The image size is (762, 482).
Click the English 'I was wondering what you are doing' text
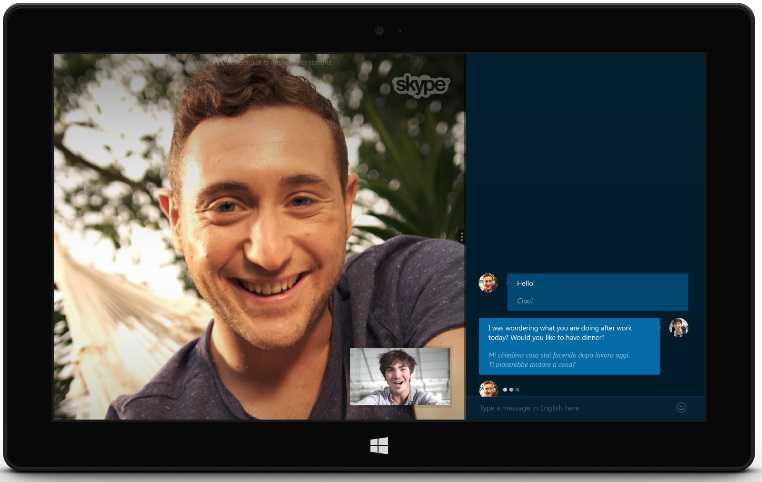click(560, 333)
